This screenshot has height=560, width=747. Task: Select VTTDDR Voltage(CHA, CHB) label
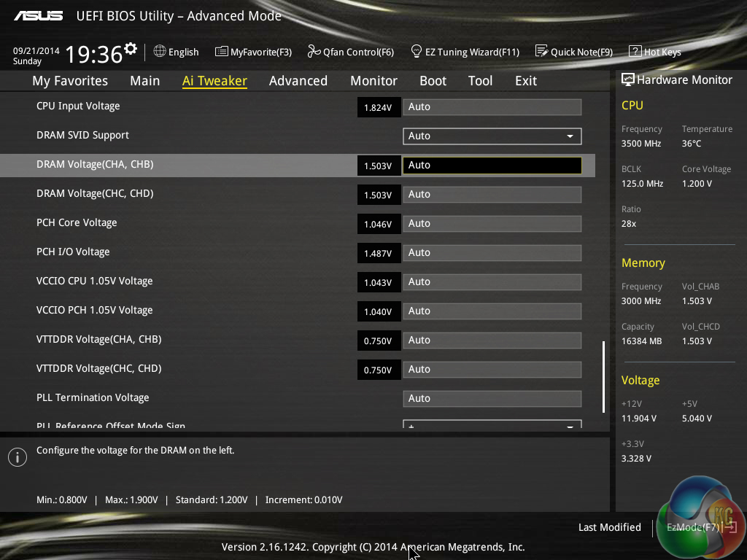point(98,340)
